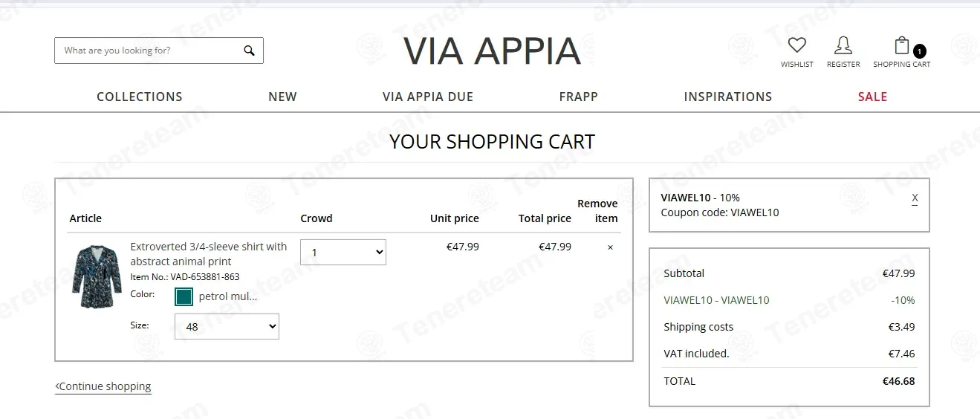Open the Crowd quantity dropdown

tap(343, 252)
